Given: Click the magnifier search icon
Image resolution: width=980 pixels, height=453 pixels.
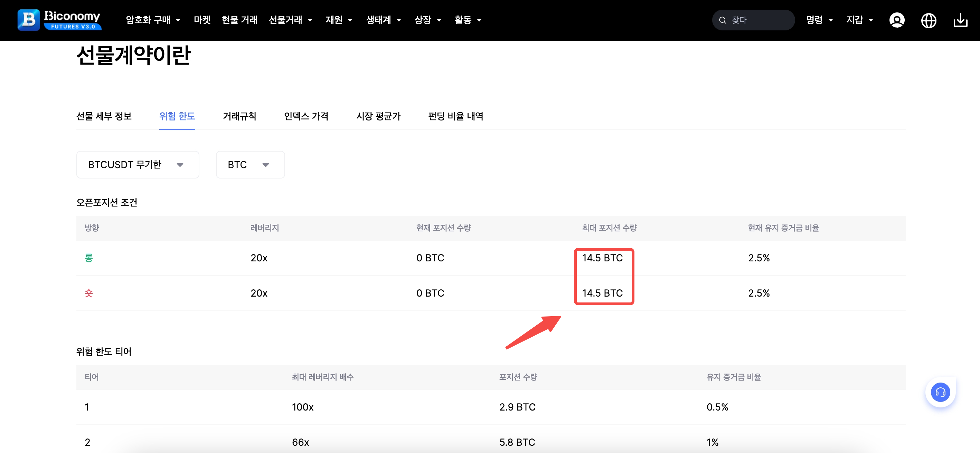Looking at the screenshot, I should pos(723,20).
